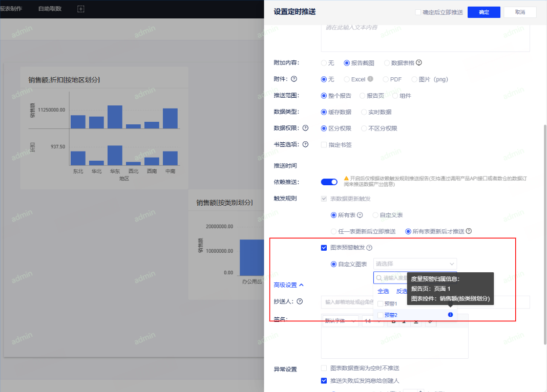
Task: Click the help icon next to 抄送人
Action: click(300, 301)
